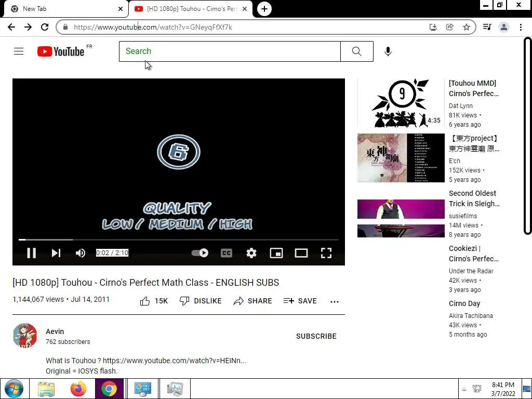Click the search magnifier button
The height and width of the screenshot is (399, 532).
pos(356,51)
